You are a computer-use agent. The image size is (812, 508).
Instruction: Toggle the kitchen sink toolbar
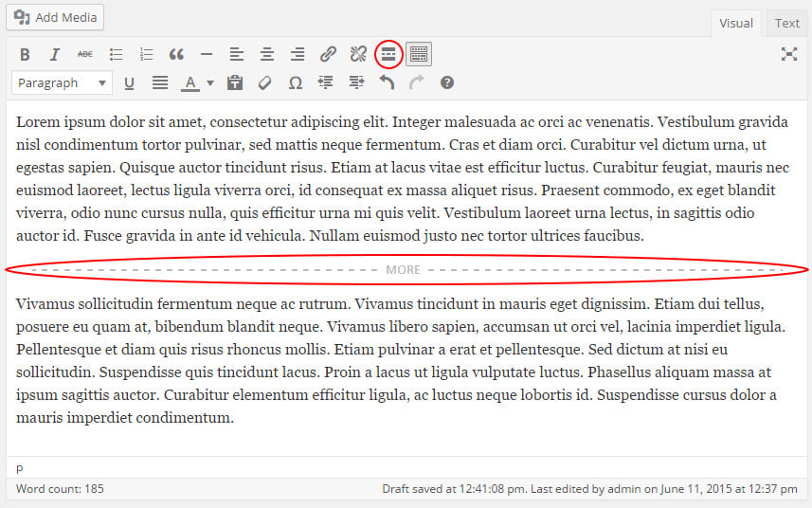pyautogui.click(x=419, y=54)
